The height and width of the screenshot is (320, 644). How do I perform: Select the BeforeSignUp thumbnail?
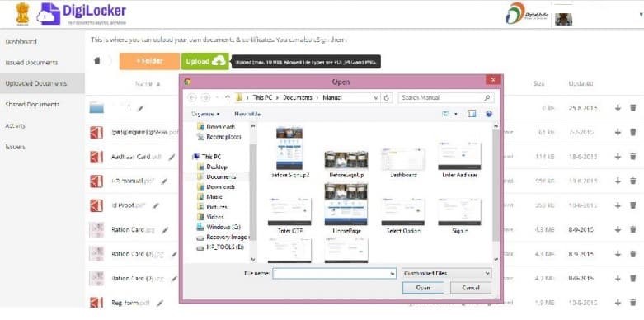(346, 165)
